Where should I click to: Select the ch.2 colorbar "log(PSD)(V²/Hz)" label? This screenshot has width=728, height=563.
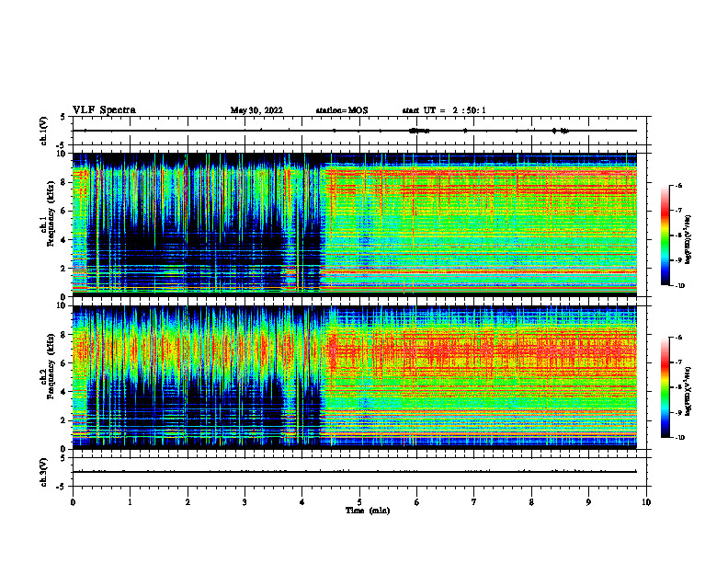(x=688, y=391)
